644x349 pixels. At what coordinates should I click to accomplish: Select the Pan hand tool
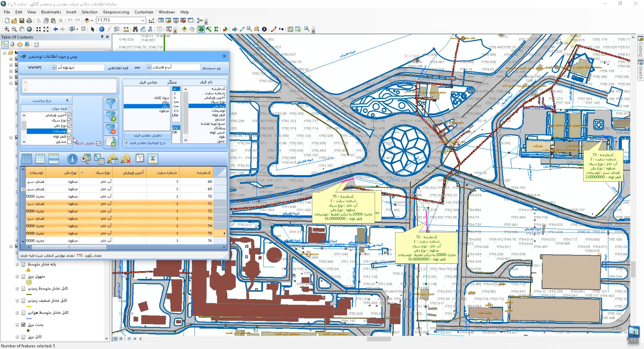[22, 29]
